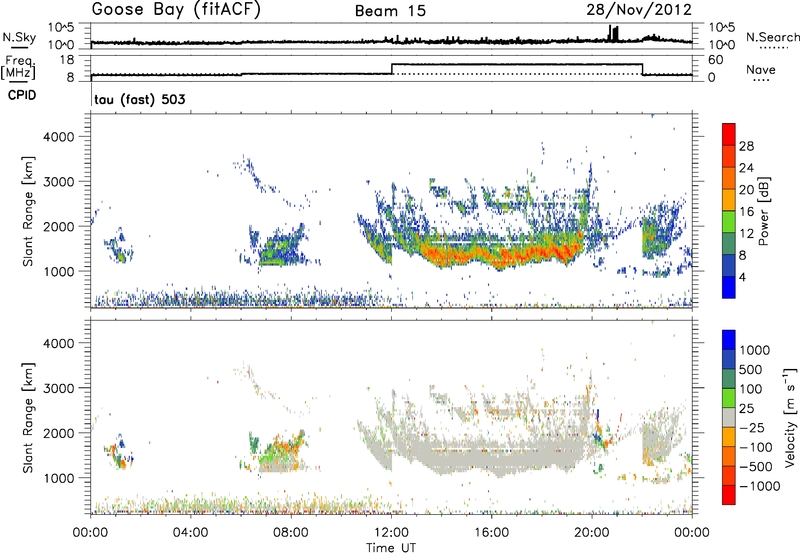Click the "-100" label on velocity color bar

coord(756,447)
